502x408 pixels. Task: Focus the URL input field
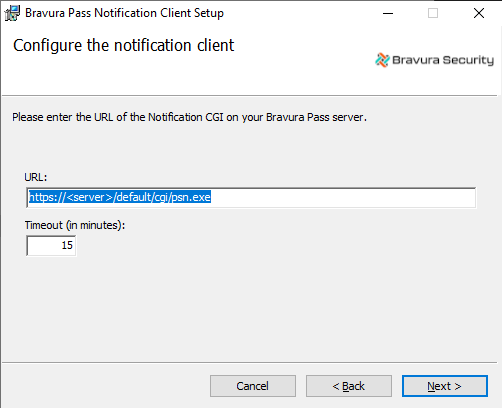(x=251, y=197)
